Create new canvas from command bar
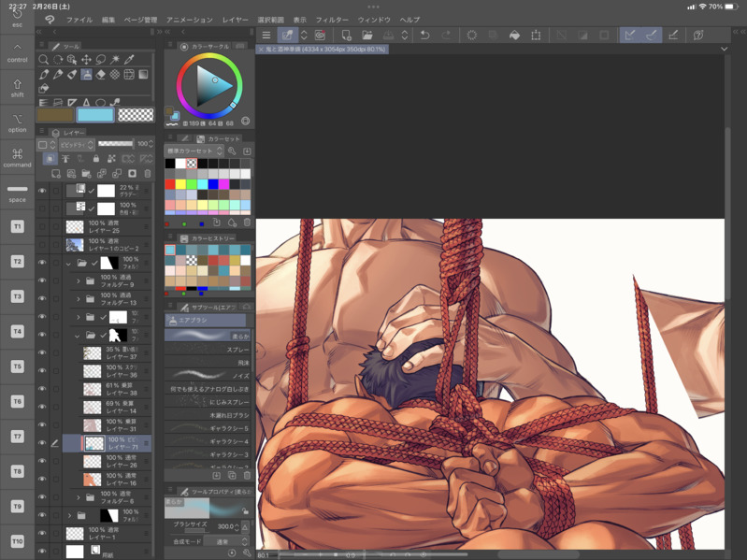This screenshot has height=560, width=747. pos(346,36)
